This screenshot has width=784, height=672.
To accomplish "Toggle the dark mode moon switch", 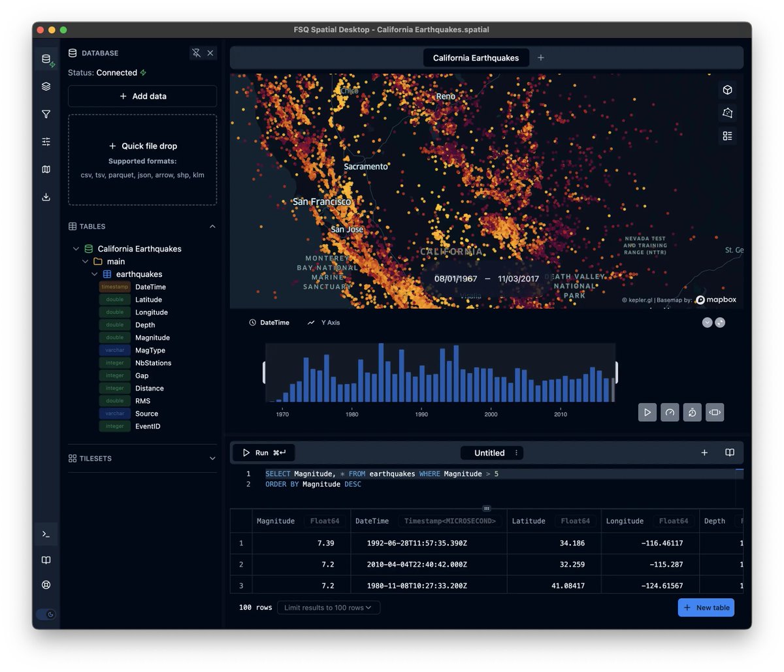I will 46,614.
